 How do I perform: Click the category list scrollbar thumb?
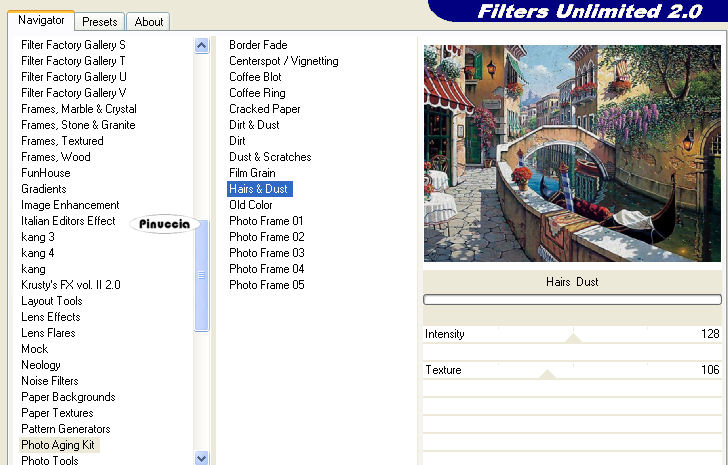point(202,276)
